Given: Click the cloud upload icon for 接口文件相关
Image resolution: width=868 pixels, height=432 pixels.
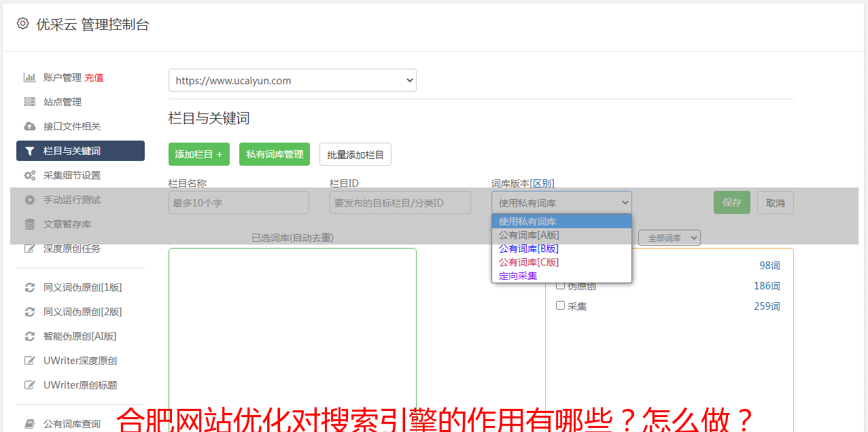Looking at the screenshot, I should (30, 126).
